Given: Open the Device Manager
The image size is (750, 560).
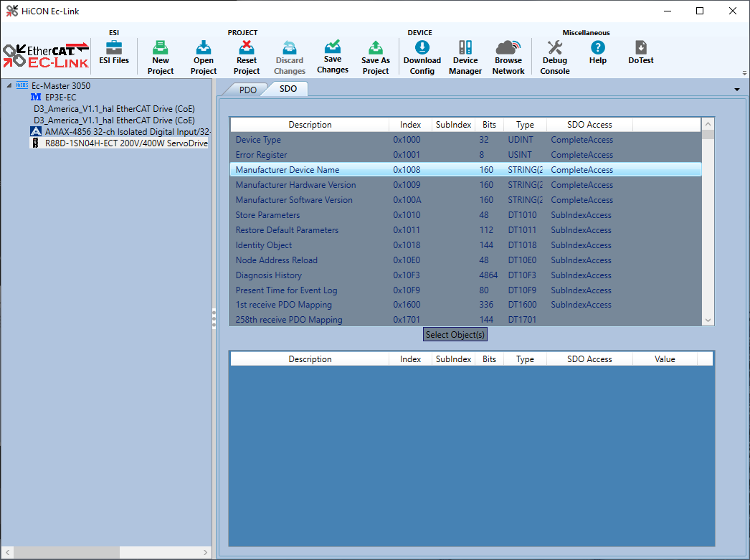Looking at the screenshot, I should 465,57.
